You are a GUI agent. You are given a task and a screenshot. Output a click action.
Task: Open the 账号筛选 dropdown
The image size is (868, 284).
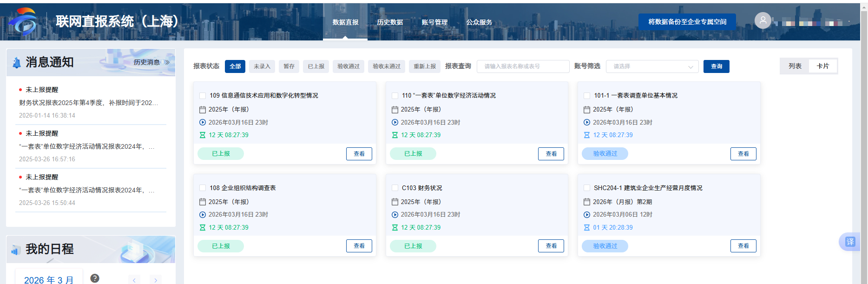(x=652, y=66)
